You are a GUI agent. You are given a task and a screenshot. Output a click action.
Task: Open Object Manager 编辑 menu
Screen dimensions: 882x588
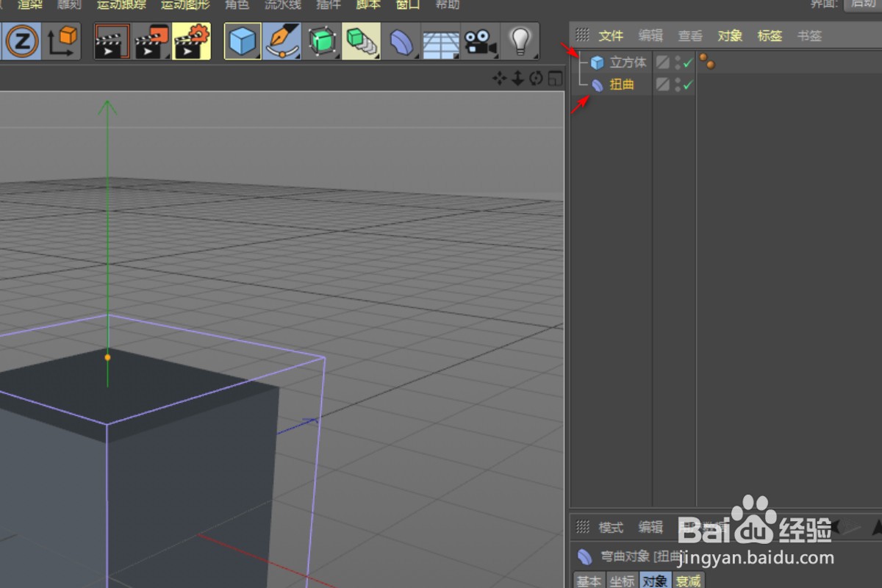650,35
